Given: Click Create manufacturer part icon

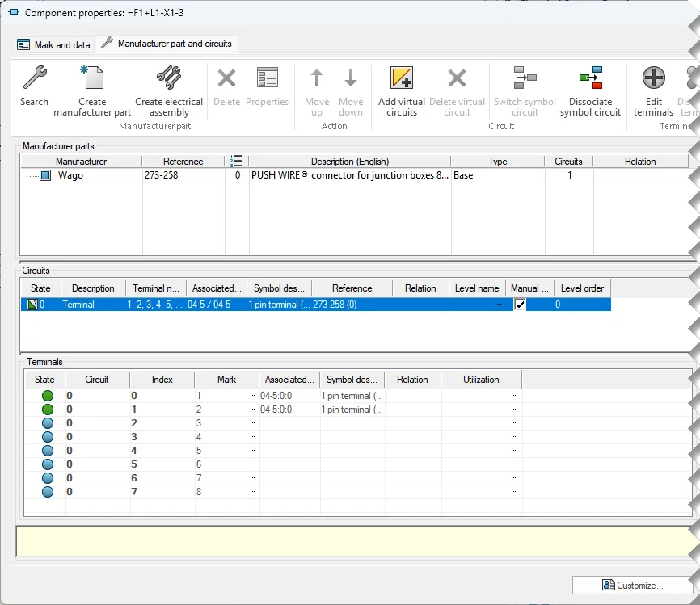Looking at the screenshot, I should click(92, 78).
